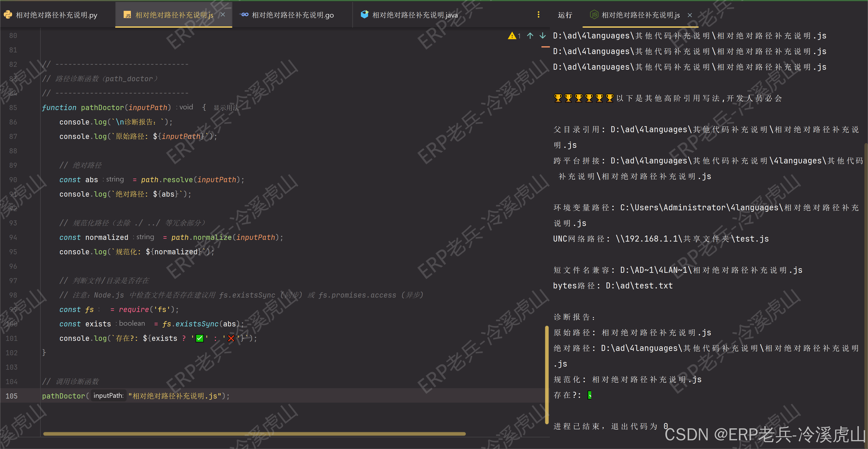Screen dimensions: 868x449
Task: Click the 显示用法 inlay hint
Action: 226,108
